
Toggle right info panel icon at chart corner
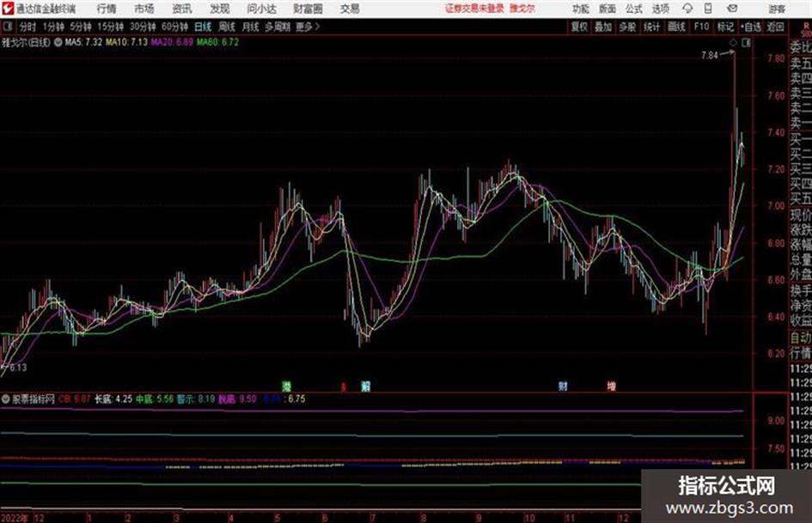click(746, 44)
